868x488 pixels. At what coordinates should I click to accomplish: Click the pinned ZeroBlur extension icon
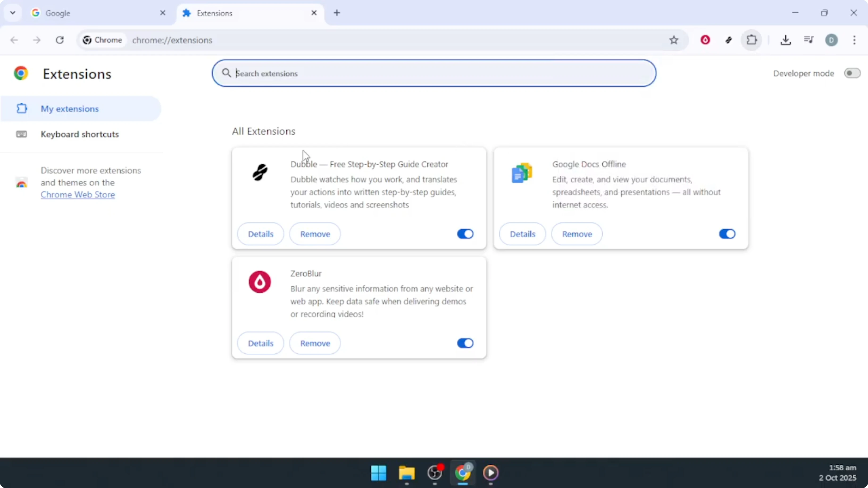[x=705, y=40]
